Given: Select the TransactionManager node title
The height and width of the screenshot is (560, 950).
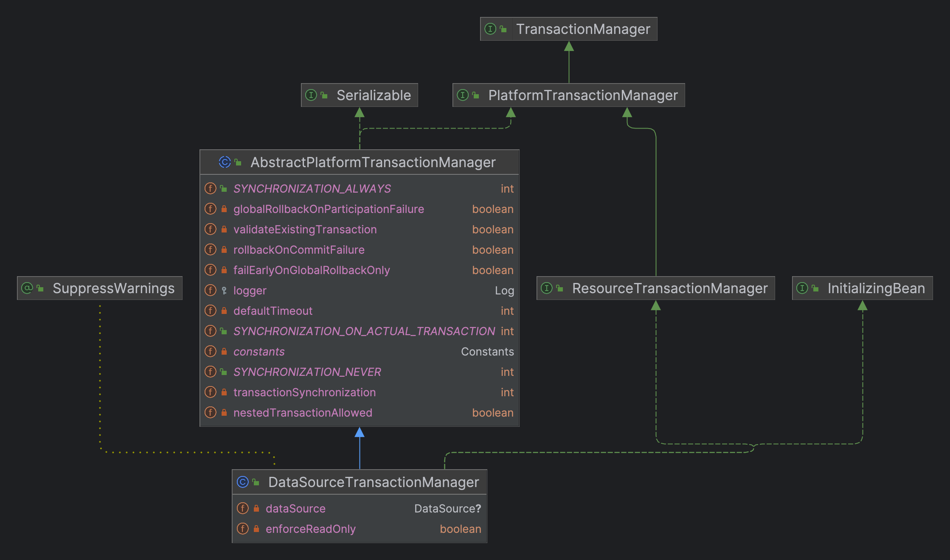Looking at the screenshot, I should tap(583, 29).
